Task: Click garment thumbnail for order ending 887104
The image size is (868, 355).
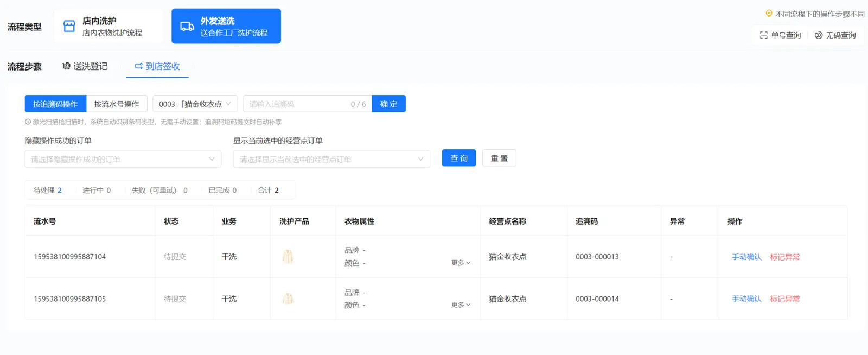Action: [x=288, y=256]
